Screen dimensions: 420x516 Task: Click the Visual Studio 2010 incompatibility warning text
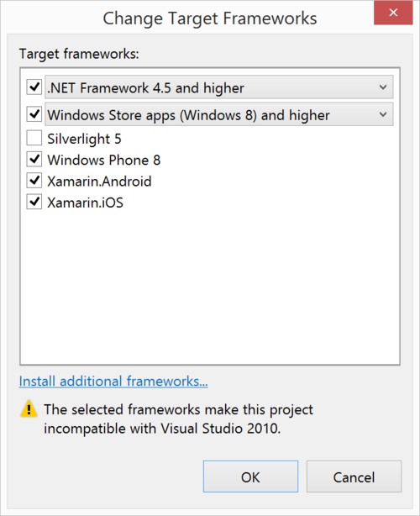[179, 419]
